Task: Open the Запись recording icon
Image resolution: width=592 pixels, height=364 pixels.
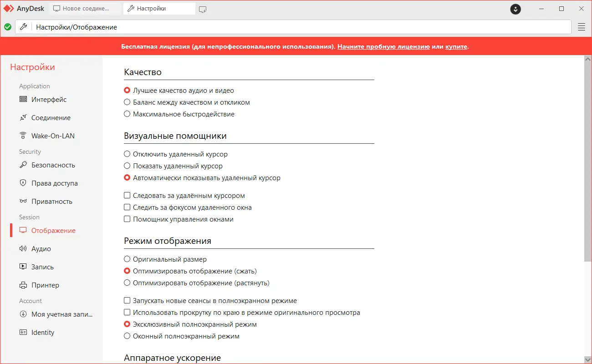Action: coord(23,267)
